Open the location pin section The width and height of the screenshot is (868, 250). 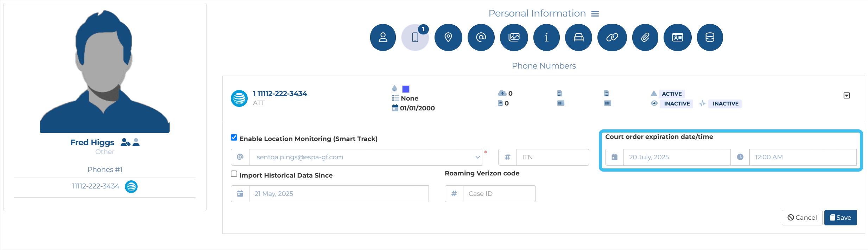click(448, 37)
